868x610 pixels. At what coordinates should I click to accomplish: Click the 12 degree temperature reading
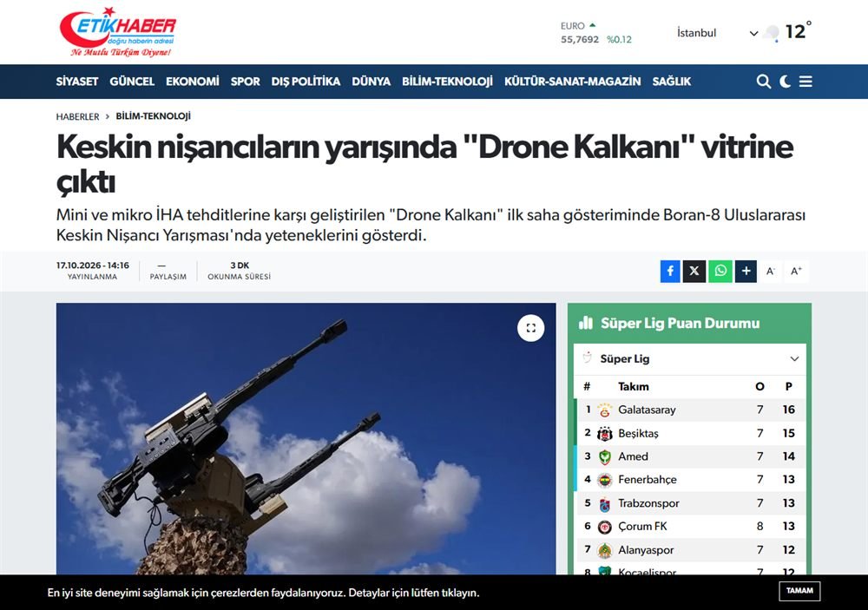[798, 31]
